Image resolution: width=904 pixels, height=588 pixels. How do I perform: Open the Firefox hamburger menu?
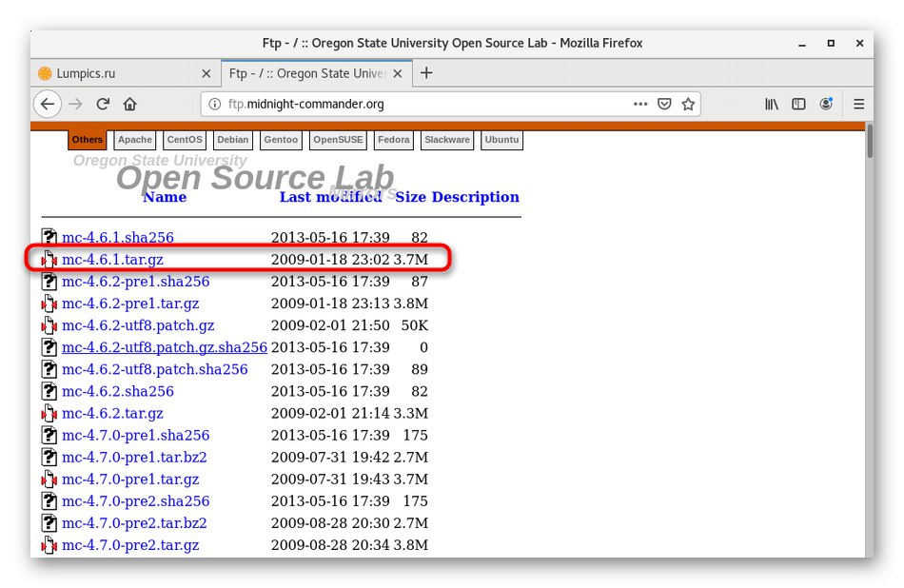[858, 104]
